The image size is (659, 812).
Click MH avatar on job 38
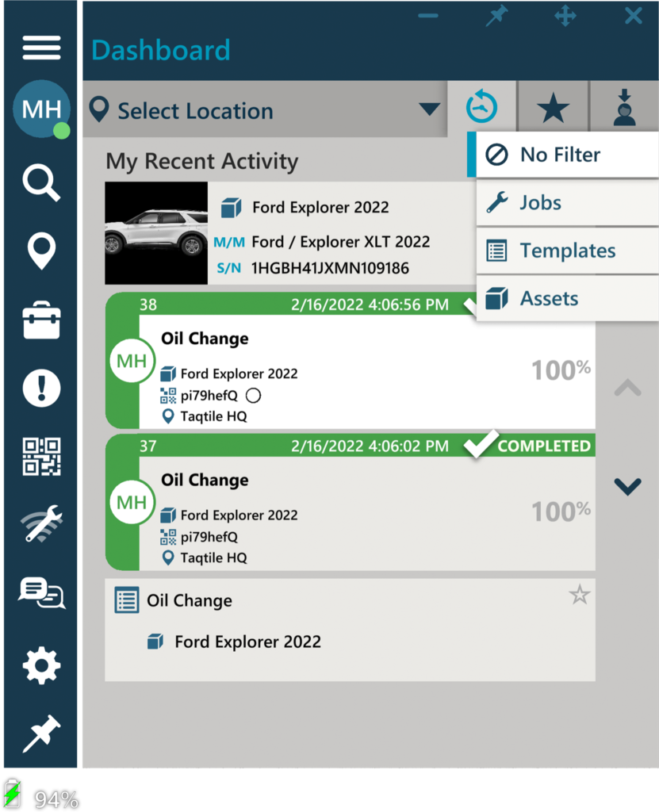click(132, 361)
